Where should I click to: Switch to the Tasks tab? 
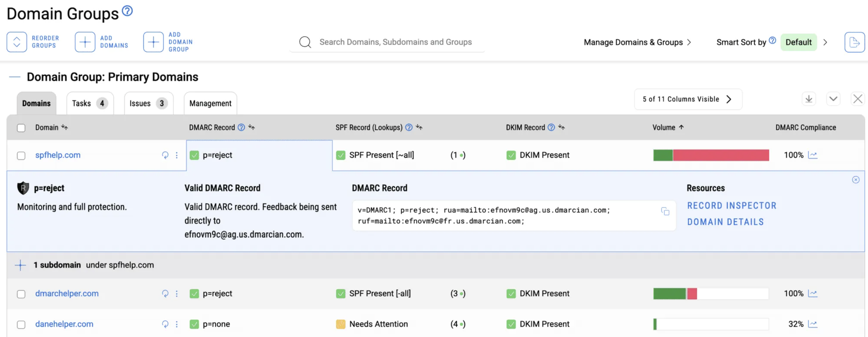coord(90,103)
